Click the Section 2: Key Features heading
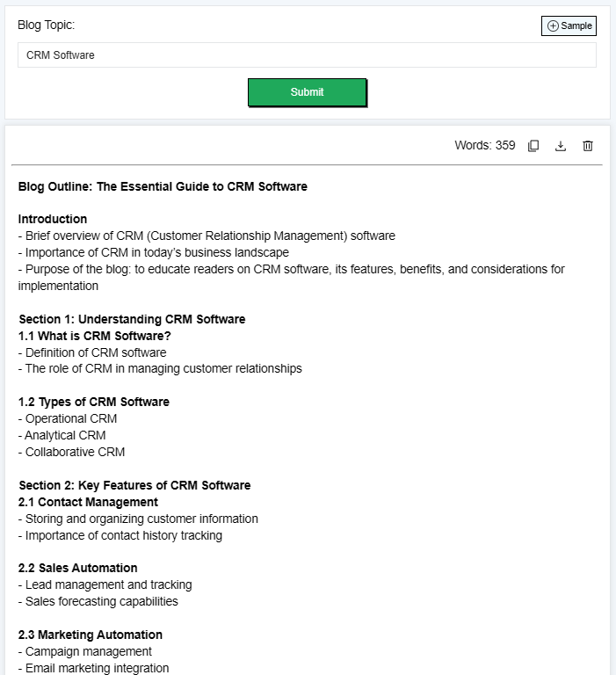Screen dimensions: 616x675 (x=134, y=485)
